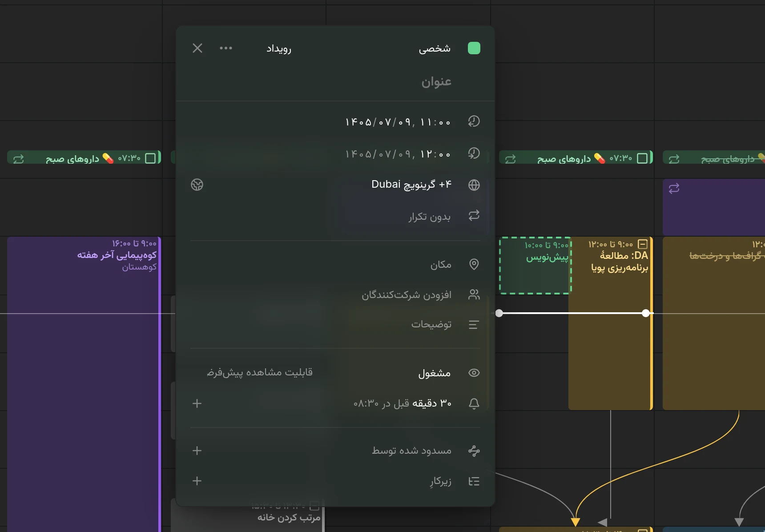The height and width of the screenshot is (532, 765).
Task: Open the dashed پیش‌نویس draft event
Action: (535, 266)
